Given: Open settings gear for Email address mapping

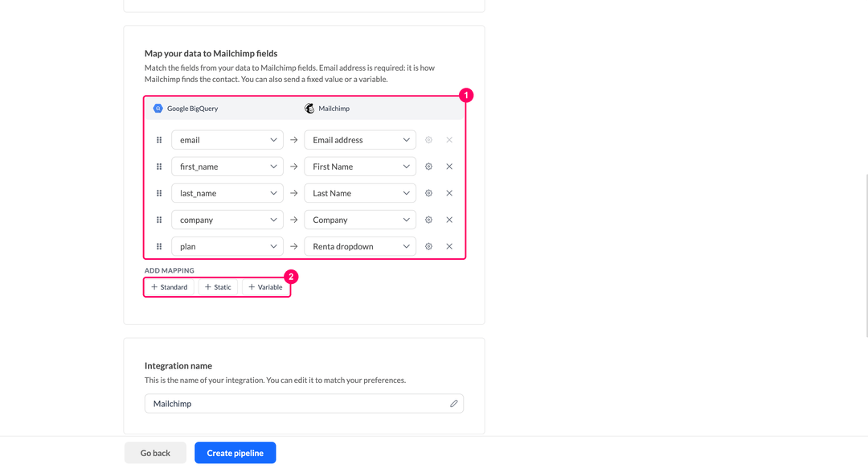Looking at the screenshot, I should pos(428,140).
